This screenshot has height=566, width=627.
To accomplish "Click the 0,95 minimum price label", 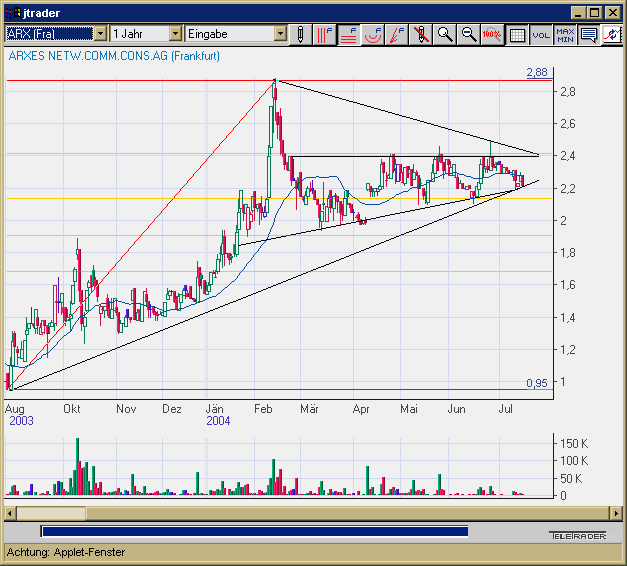I will [x=537, y=383].
